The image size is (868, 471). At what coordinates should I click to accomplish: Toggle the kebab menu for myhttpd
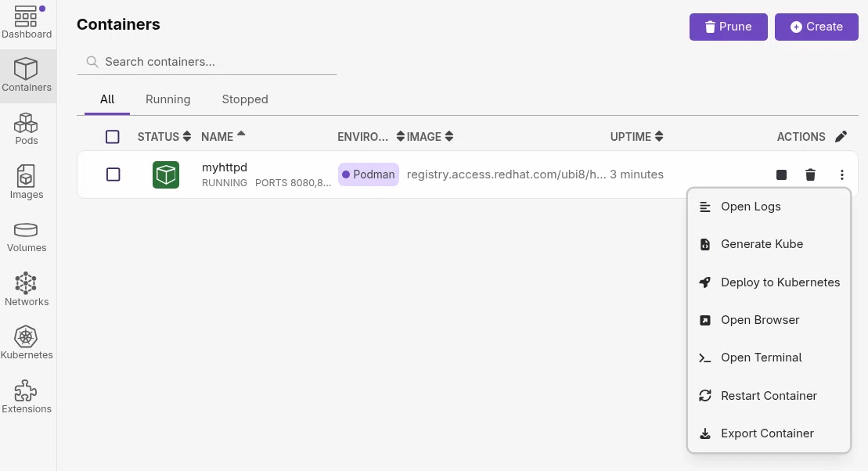point(841,175)
